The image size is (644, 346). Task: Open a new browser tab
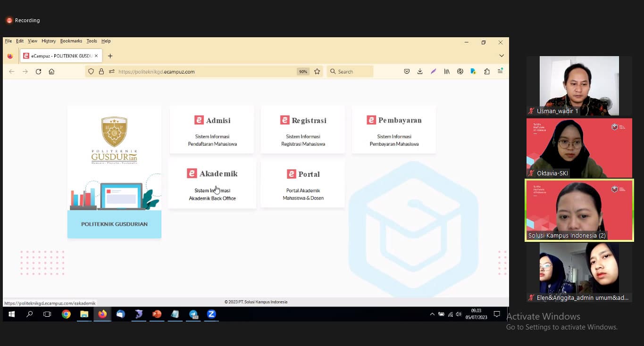(x=110, y=56)
